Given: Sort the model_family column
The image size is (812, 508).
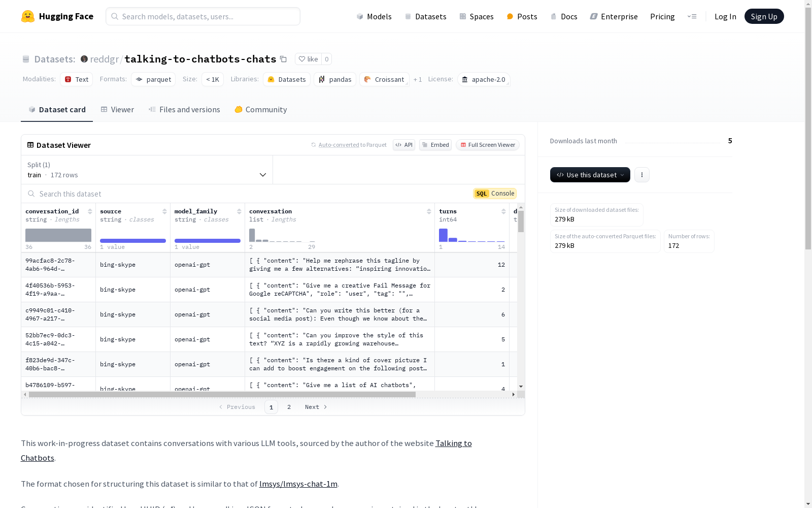Looking at the screenshot, I should coord(239,211).
